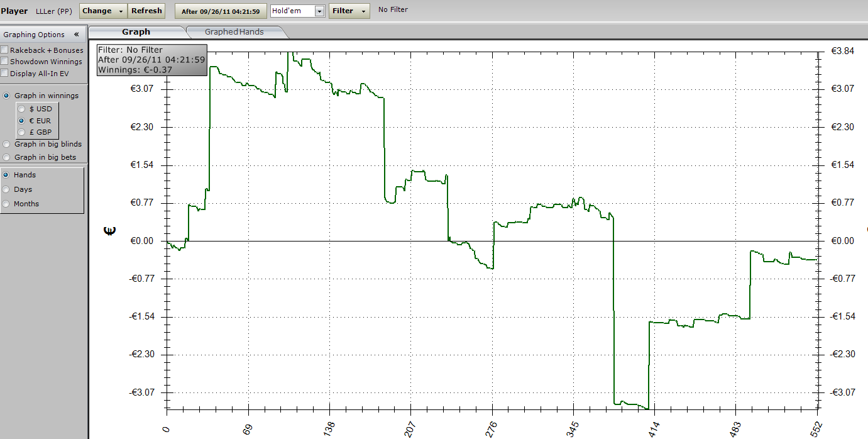Click the €3.84 right axis label
This screenshot has height=439, width=868.
pos(842,51)
